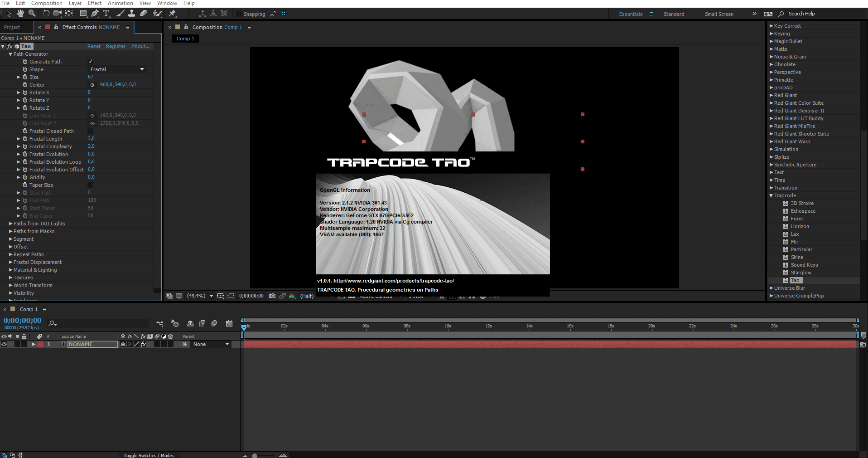Switch to the Project panel tab
The image size is (868, 458).
tap(12, 27)
